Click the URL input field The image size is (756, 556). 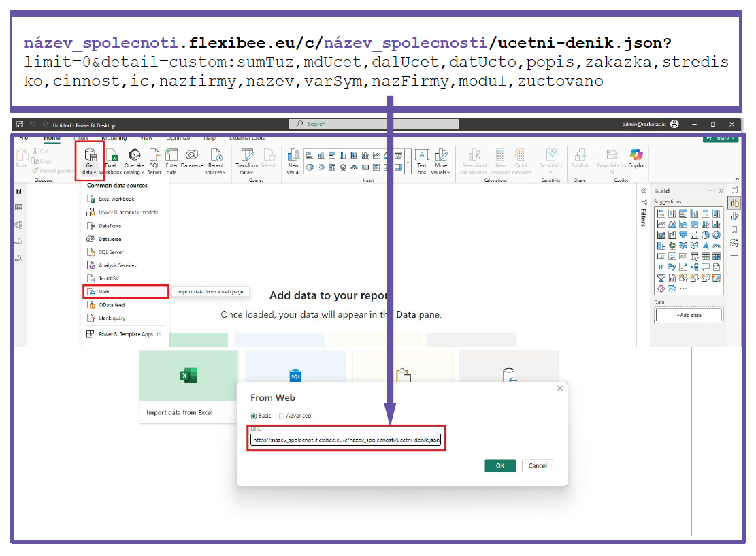345,440
